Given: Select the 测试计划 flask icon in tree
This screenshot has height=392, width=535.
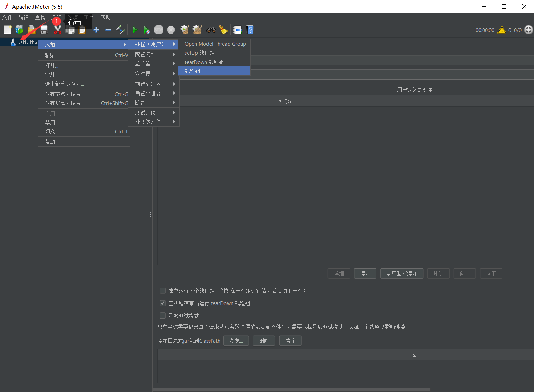Looking at the screenshot, I should click(13, 42).
